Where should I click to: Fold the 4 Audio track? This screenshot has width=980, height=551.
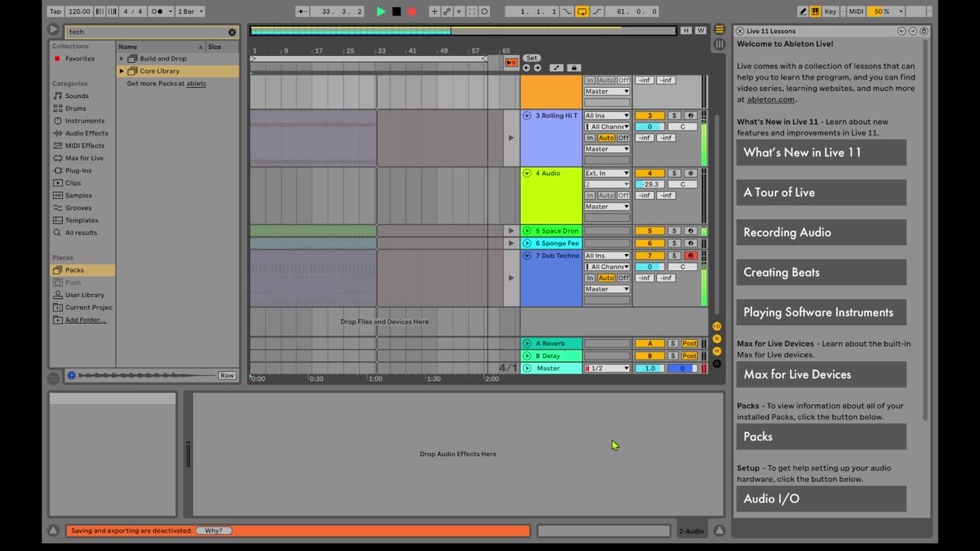tap(527, 173)
